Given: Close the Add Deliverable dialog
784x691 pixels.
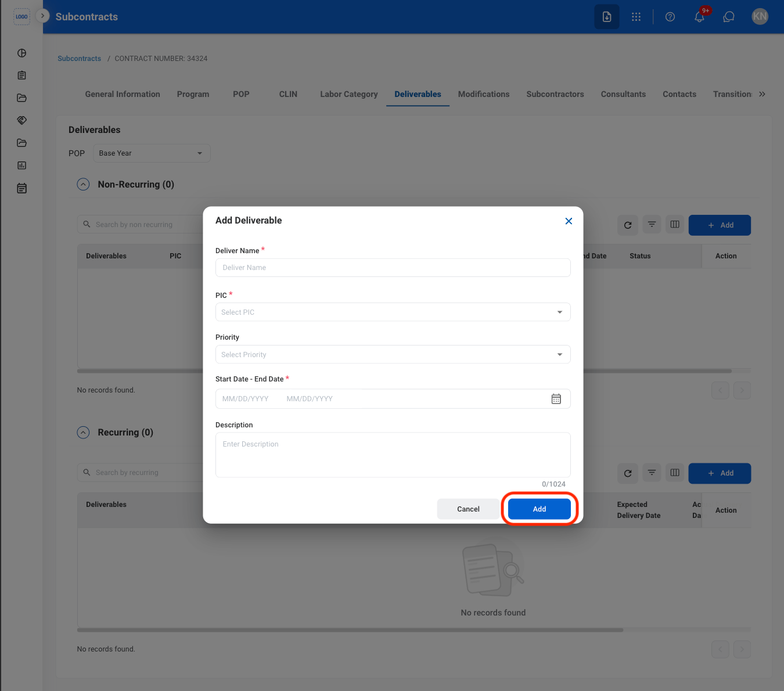Looking at the screenshot, I should [x=569, y=221].
